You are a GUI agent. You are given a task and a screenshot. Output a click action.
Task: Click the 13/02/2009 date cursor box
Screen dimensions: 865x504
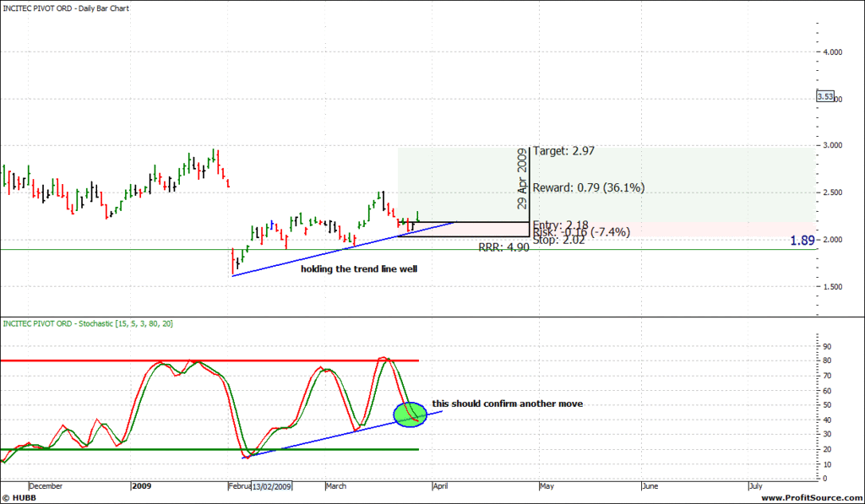[271, 486]
